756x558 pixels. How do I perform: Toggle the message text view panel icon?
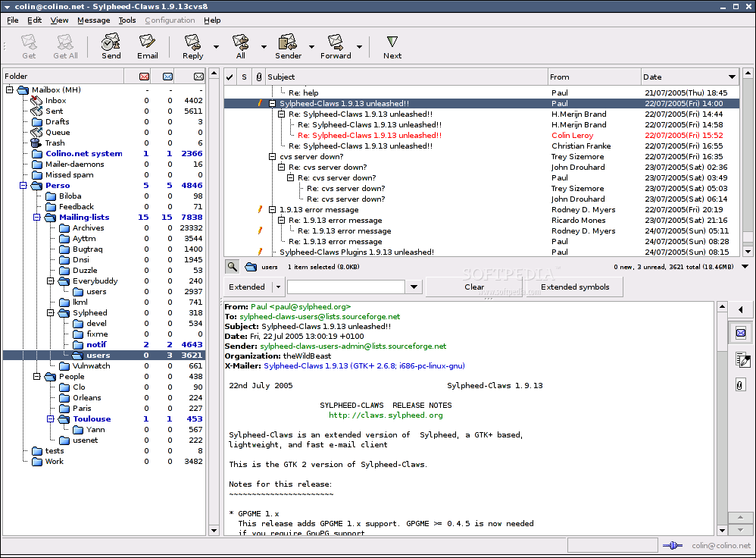741,332
